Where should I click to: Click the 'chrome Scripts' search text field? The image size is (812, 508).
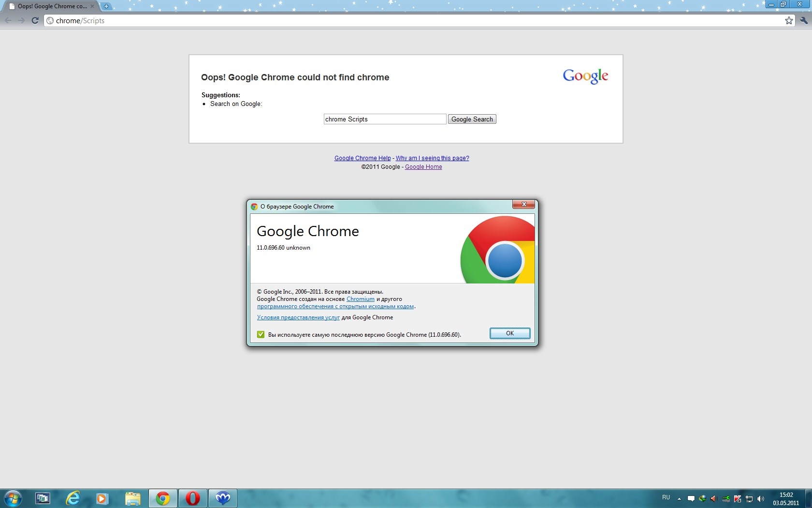tap(385, 119)
